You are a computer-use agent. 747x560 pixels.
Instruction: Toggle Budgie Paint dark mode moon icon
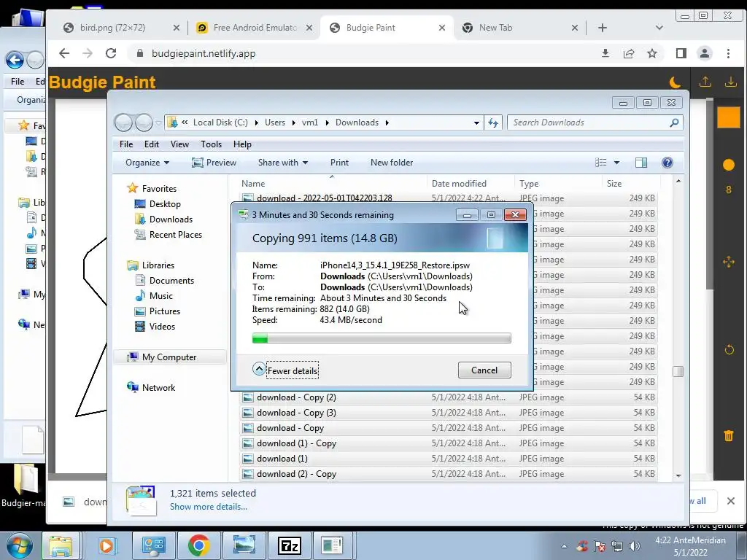coord(675,82)
